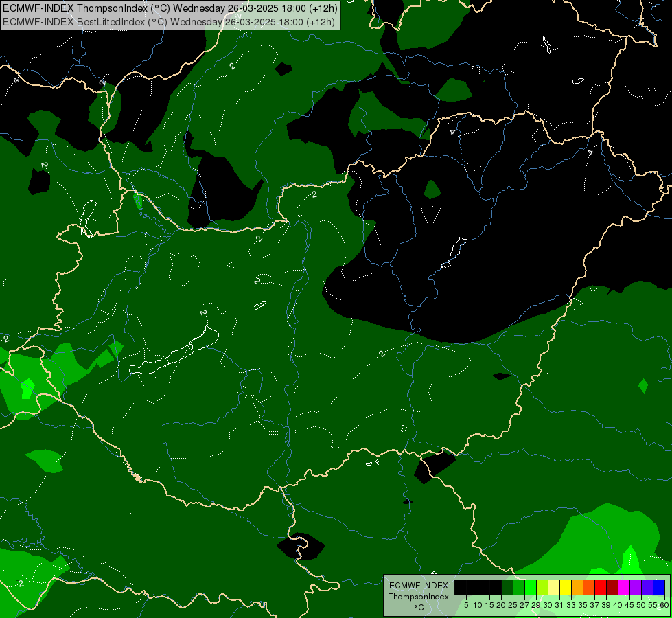The height and width of the screenshot is (618, 672).
Task: Select the indigo 50-55 legend swatch
Action: [x=647, y=587]
